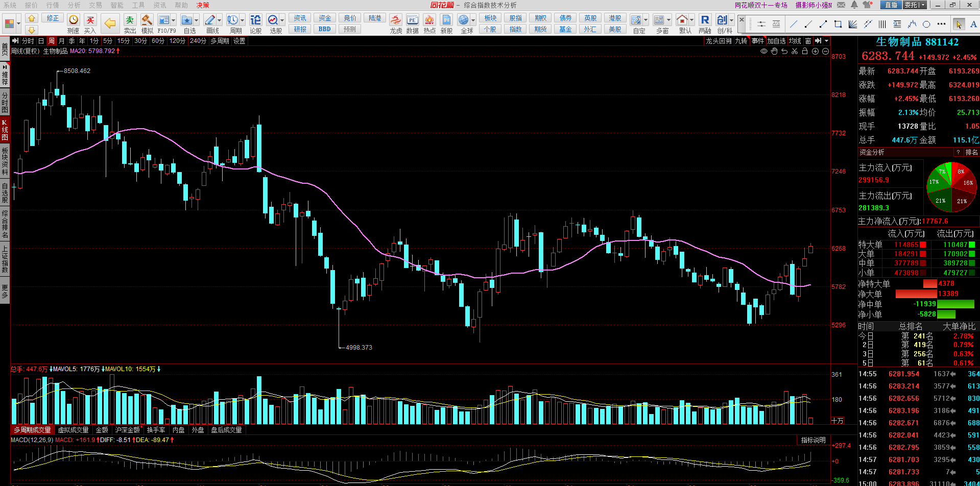Click the 两融 R icon
The image size is (980, 486).
coord(705,20)
